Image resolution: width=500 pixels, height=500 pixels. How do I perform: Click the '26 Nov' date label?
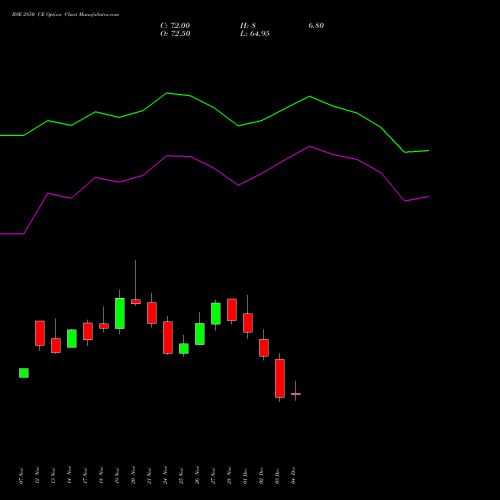[198, 476]
